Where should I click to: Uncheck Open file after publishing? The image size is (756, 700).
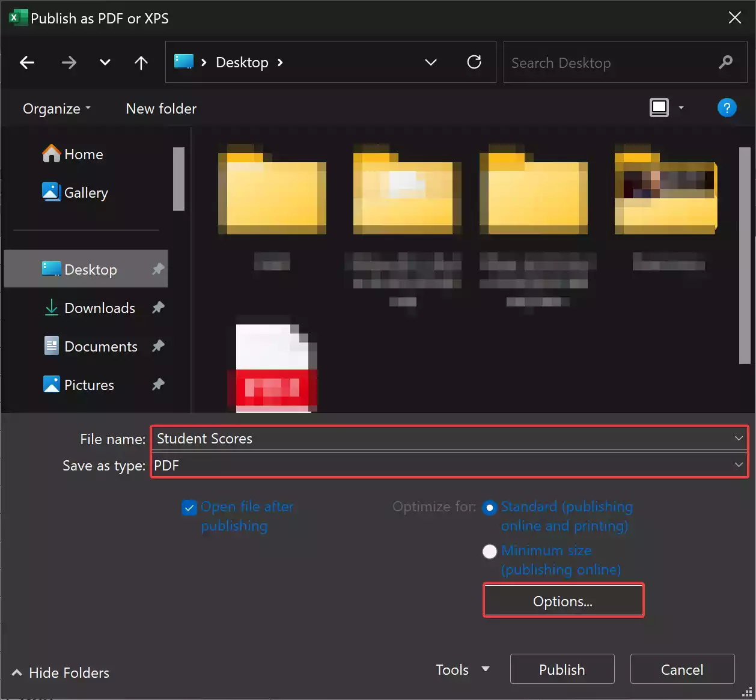[x=189, y=508]
